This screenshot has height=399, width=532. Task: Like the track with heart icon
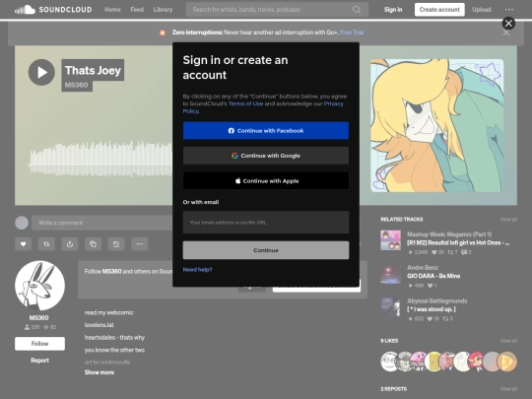click(x=23, y=244)
